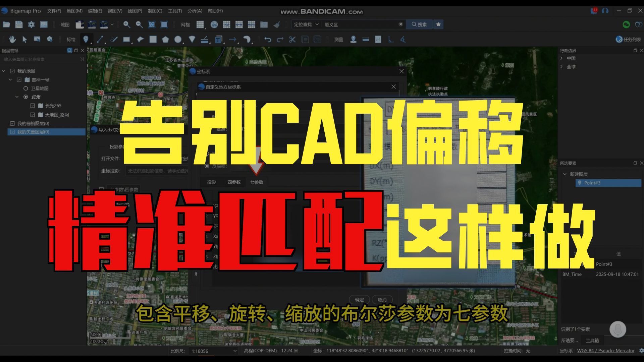Screen dimensions: 644x362
Task: Open 地图(M) menu
Action: tap(74, 11)
